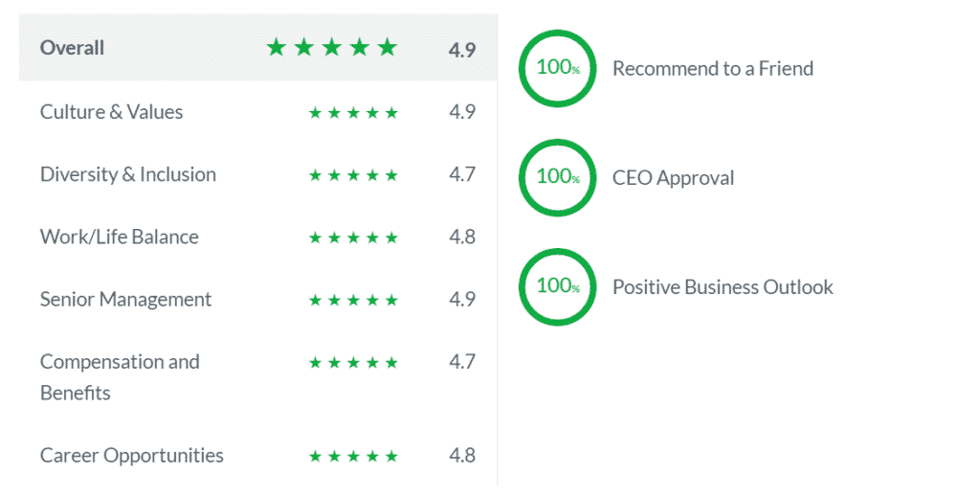Click the CEO Approval 100% circle
Screen dimensions: 980x497
[x=557, y=177]
